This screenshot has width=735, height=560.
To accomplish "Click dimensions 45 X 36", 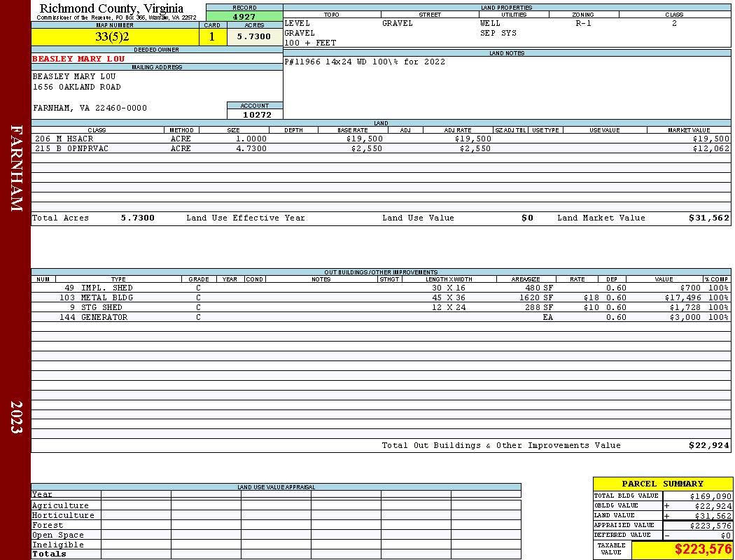I will pyautogui.click(x=449, y=297).
